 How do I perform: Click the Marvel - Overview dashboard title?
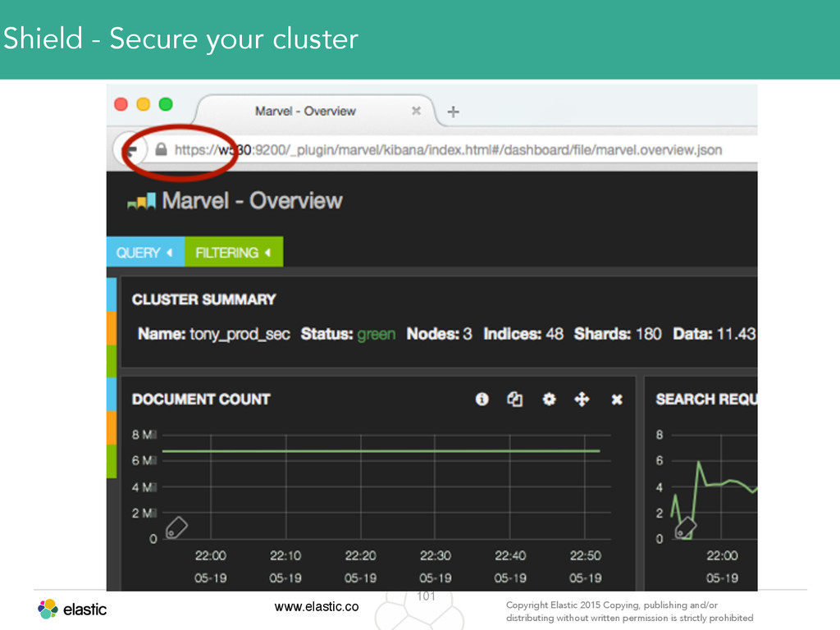tap(252, 201)
